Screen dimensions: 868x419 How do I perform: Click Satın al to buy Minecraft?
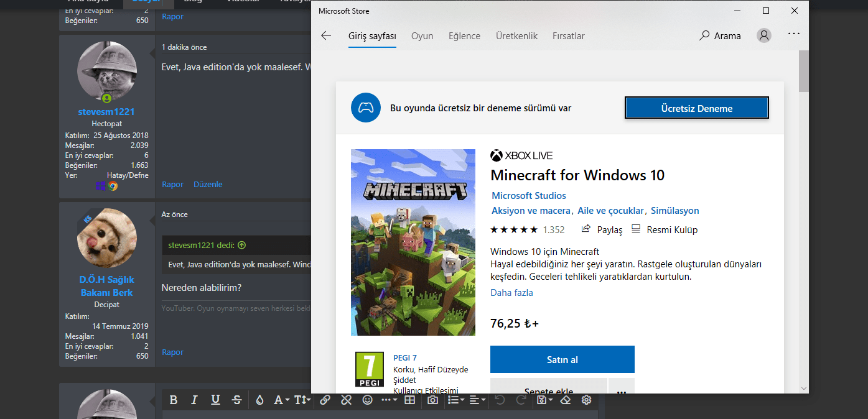click(562, 359)
